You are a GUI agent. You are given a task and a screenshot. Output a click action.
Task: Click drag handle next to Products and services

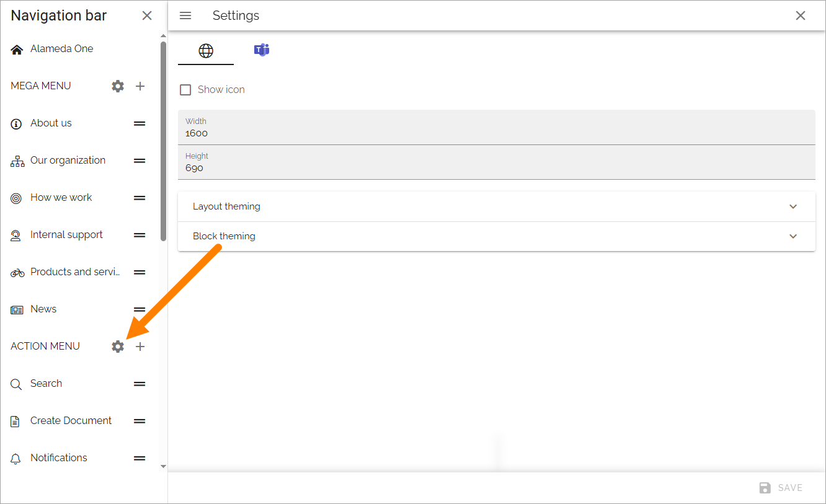coord(140,272)
